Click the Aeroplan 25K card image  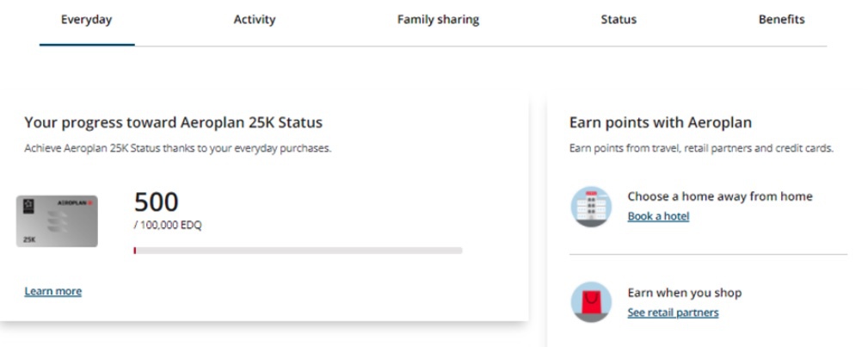[x=57, y=221]
